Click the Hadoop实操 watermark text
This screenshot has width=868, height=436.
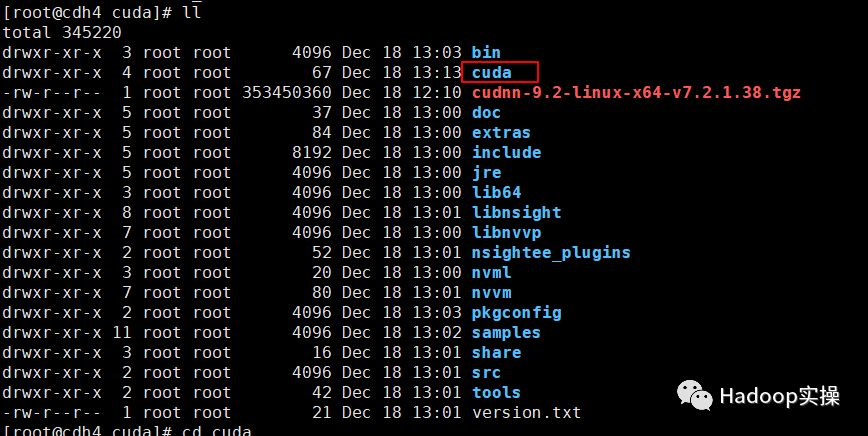tap(779, 396)
